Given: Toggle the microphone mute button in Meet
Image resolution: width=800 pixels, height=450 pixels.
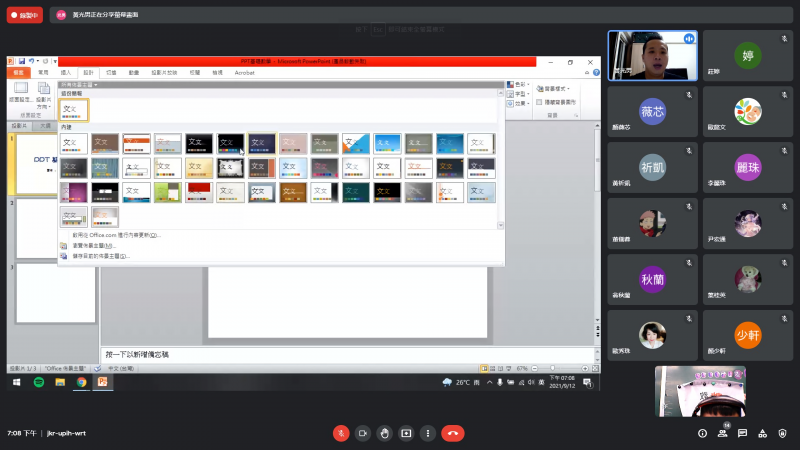Looking at the screenshot, I should coord(340,433).
